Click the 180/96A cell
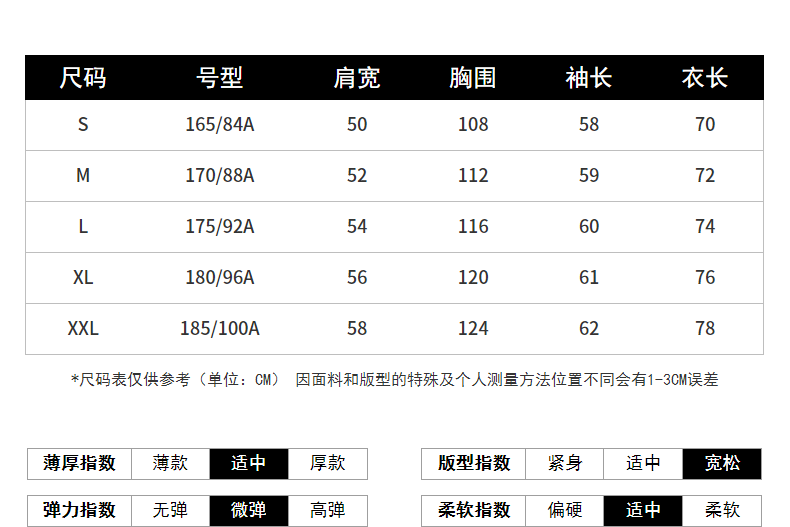 pyautogui.click(x=220, y=277)
